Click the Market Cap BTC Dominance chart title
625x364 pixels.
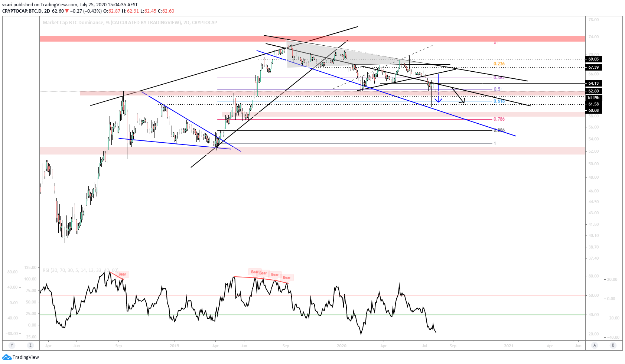point(130,23)
